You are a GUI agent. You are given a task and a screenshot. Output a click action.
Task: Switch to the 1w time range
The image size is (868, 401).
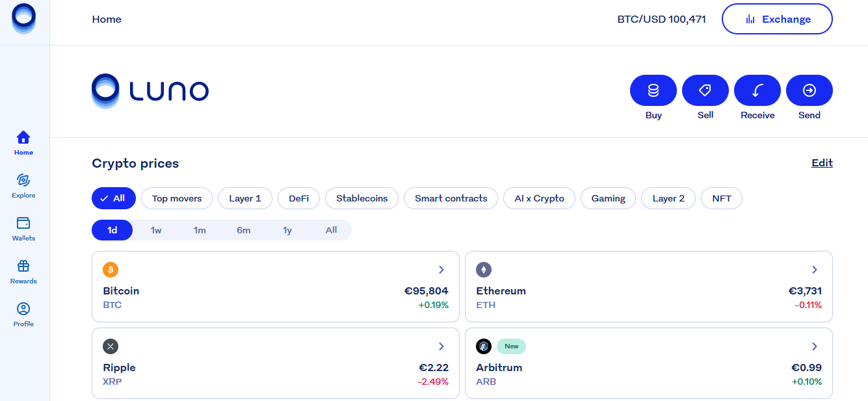pos(156,230)
